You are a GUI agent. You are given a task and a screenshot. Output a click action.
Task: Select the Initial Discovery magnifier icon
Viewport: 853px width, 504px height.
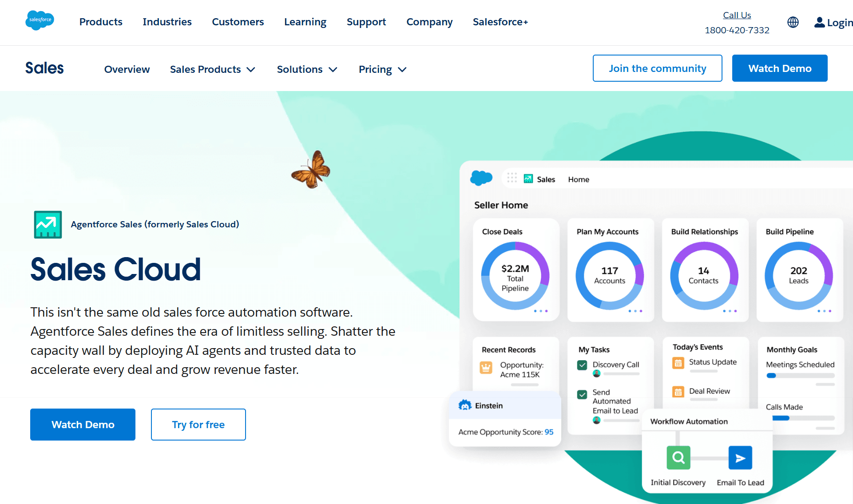click(x=678, y=457)
